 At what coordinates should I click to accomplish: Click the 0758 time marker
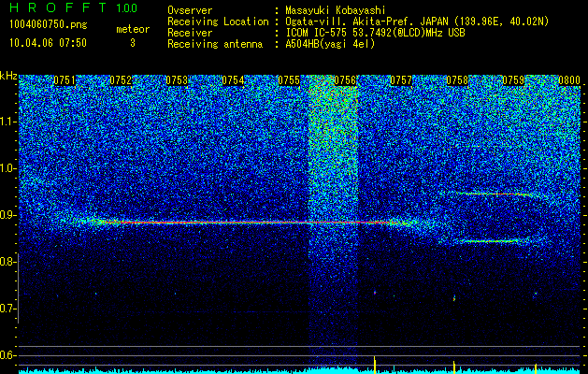(x=457, y=80)
